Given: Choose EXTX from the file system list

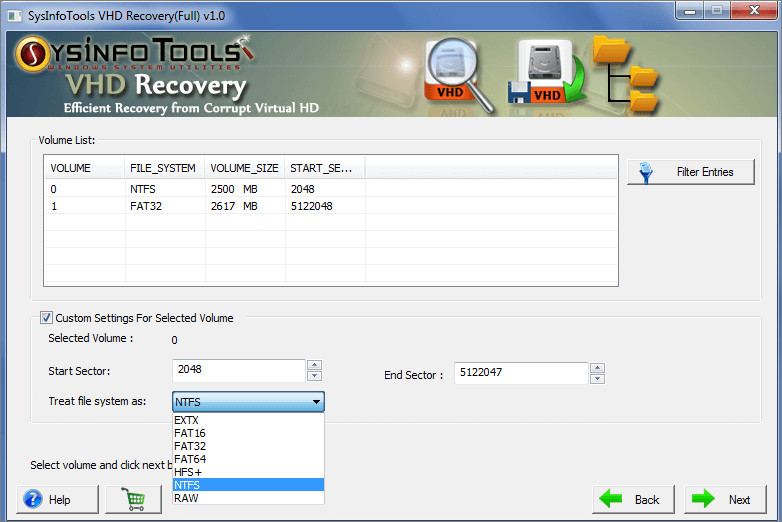Looking at the screenshot, I should 248,420.
